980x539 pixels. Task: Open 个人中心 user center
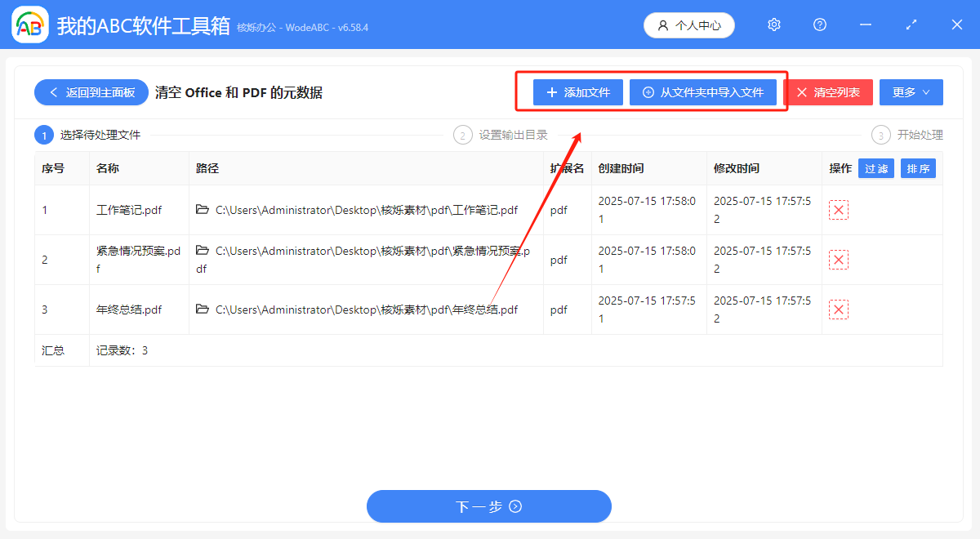(689, 25)
